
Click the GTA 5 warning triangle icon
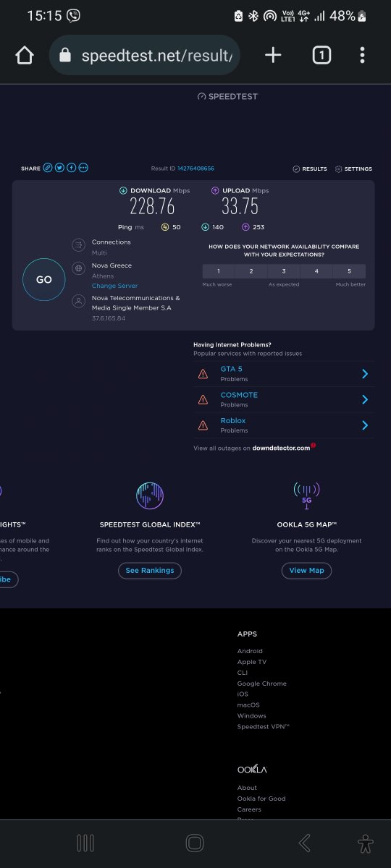203,374
